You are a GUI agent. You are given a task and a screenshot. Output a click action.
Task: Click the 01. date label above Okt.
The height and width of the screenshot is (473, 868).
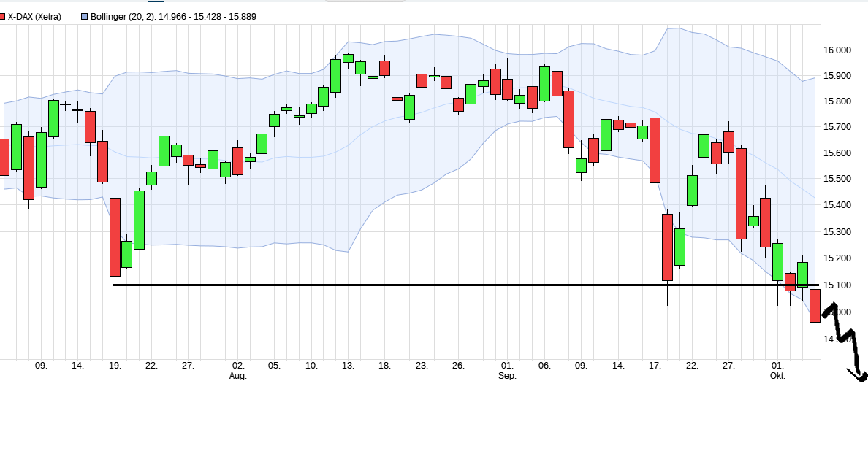[x=778, y=366]
